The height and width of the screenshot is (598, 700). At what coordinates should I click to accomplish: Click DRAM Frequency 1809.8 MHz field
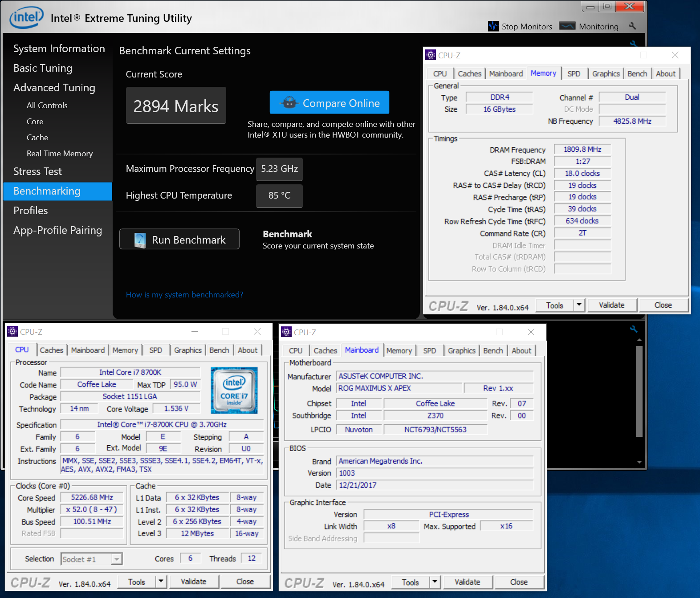582,150
